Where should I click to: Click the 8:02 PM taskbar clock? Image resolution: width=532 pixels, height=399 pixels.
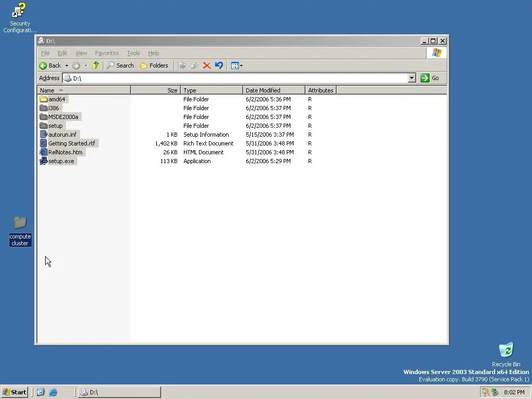(x=514, y=392)
